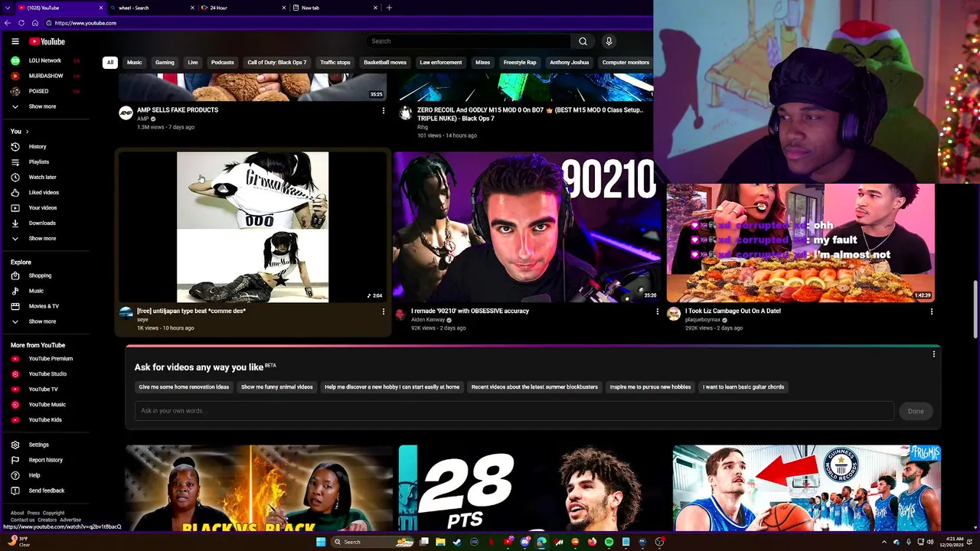Click the search magnifier button
Image resolution: width=980 pixels, height=551 pixels.
coord(583,41)
